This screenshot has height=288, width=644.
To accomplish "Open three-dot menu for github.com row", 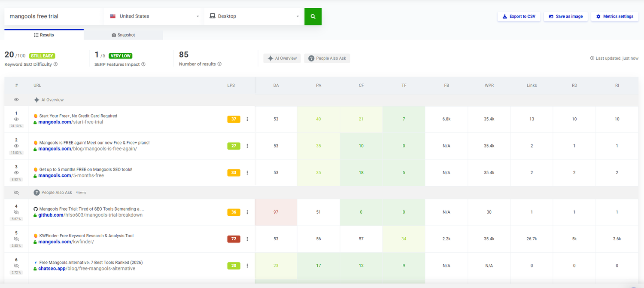I will pyautogui.click(x=247, y=212).
